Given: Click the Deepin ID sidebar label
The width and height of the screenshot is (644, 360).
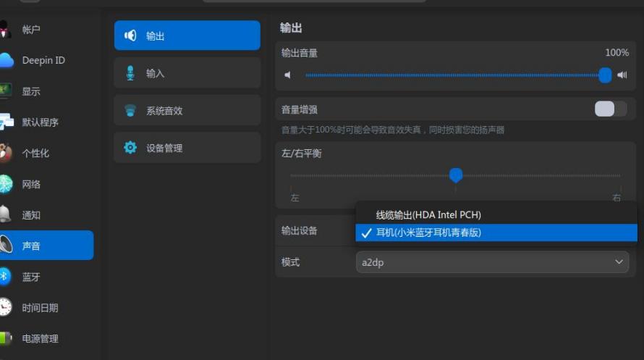Looking at the screenshot, I should [x=43, y=60].
